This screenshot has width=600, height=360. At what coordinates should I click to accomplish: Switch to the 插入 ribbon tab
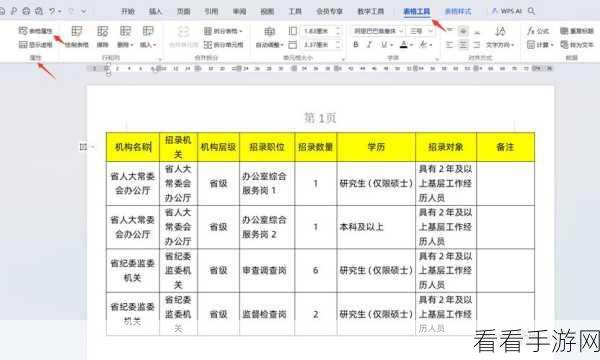pos(155,11)
